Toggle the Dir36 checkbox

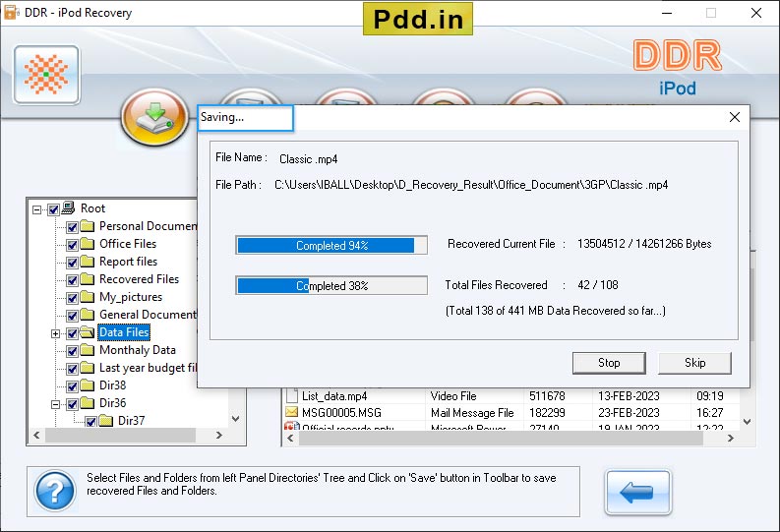[72, 404]
